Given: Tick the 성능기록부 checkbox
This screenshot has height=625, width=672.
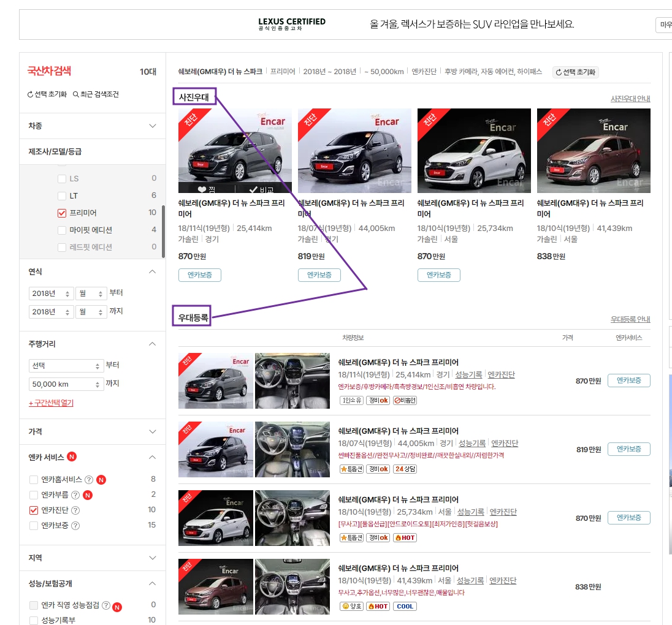Looking at the screenshot, I should click(34, 620).
